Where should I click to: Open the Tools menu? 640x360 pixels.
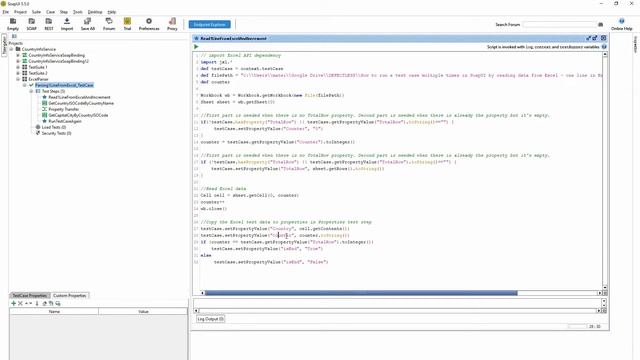78,12
